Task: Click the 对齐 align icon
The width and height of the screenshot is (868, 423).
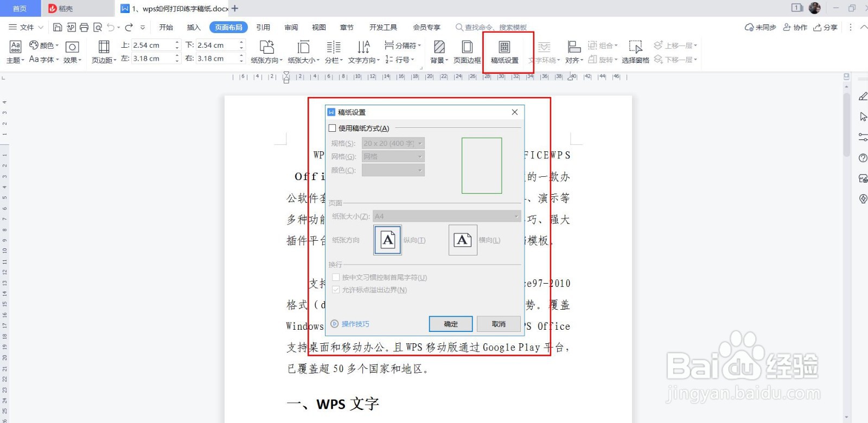Action: point(574,47)
